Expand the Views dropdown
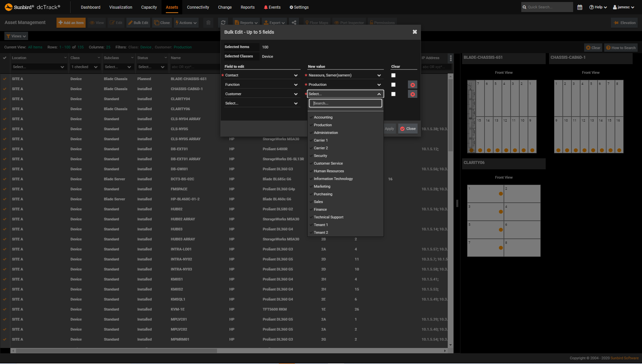 click(16, 36)
